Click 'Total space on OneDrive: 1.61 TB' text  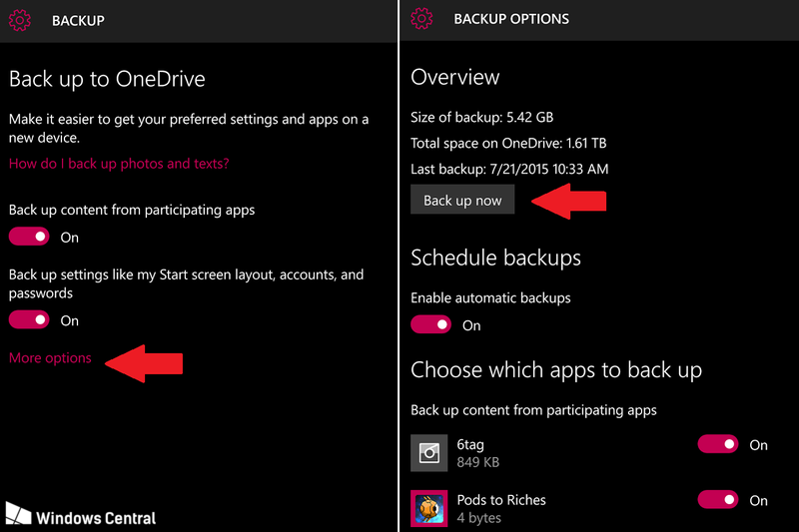[508, 143]
